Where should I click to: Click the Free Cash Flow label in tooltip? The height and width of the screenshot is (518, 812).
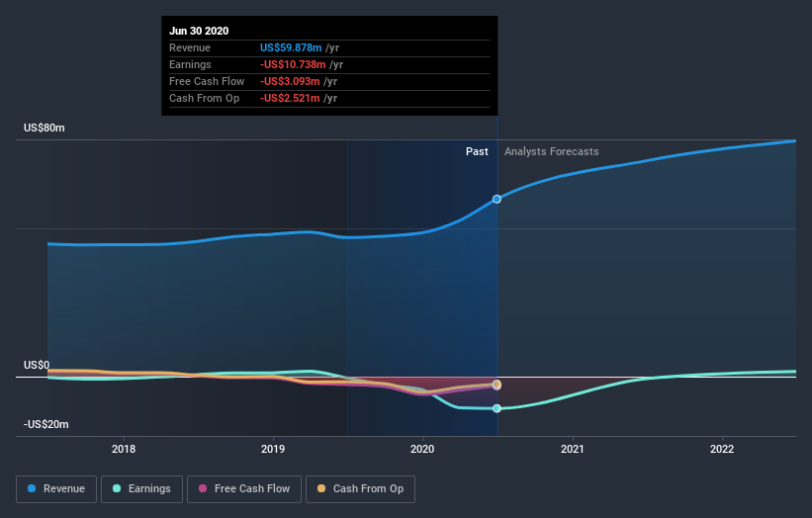[207, 81]
